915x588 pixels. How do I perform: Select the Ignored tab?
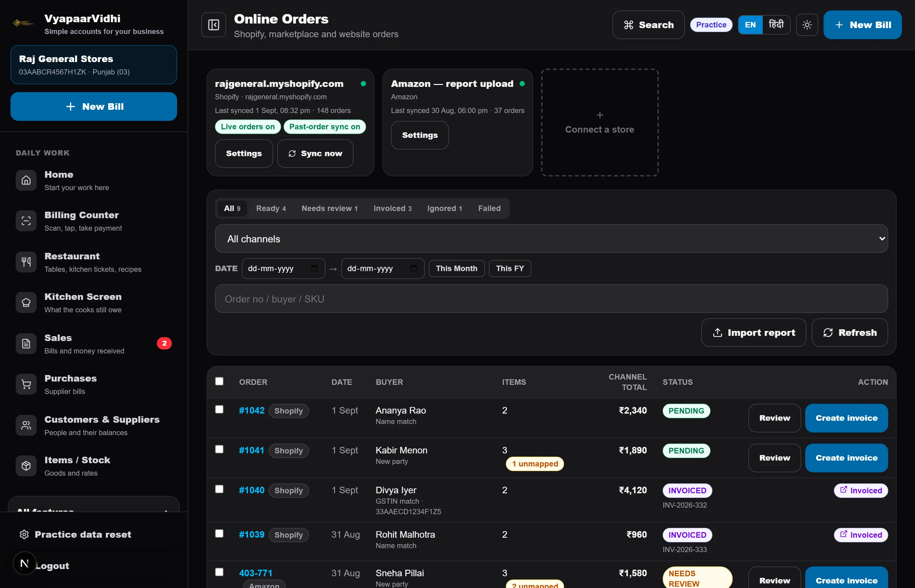coord(444,208)
